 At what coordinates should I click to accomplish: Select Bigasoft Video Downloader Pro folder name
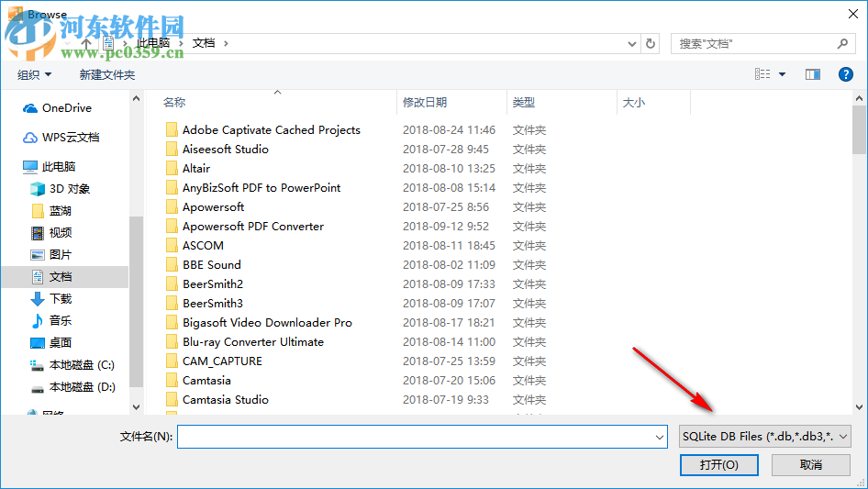267,323
